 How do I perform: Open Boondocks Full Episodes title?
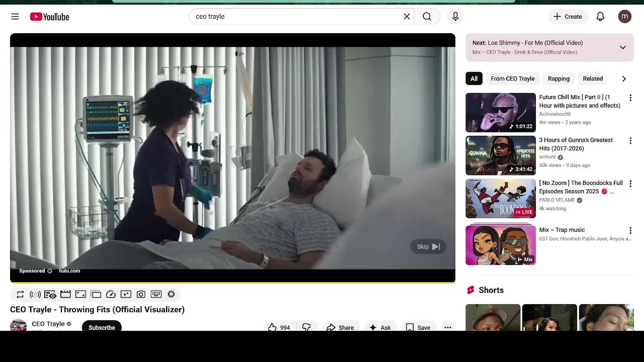click(581, 187)
